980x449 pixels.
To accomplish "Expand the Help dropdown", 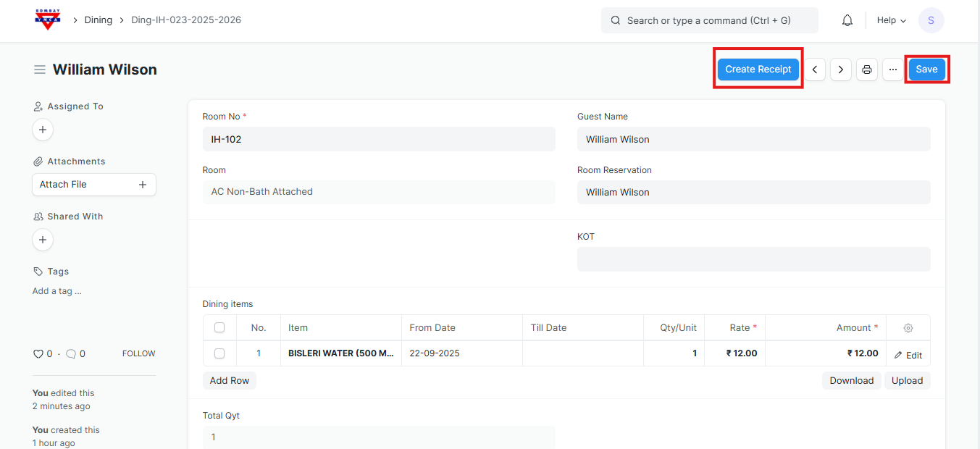I will [x=891, y=20].
